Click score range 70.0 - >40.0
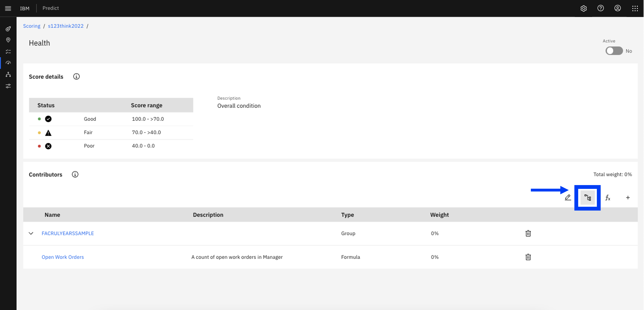Viewport: 644px width, 310px height. [146, 132]
